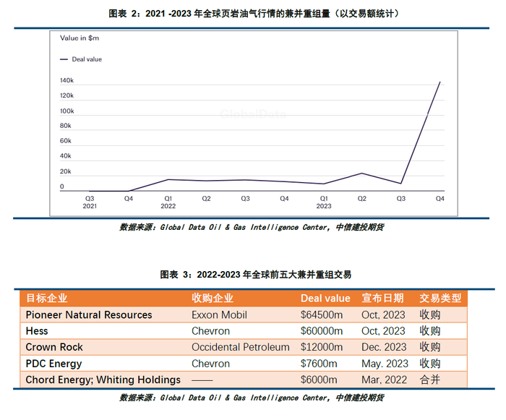
Task: Click the 40k y-axis label
Action: pyautogui.click(x=66, y=156)
